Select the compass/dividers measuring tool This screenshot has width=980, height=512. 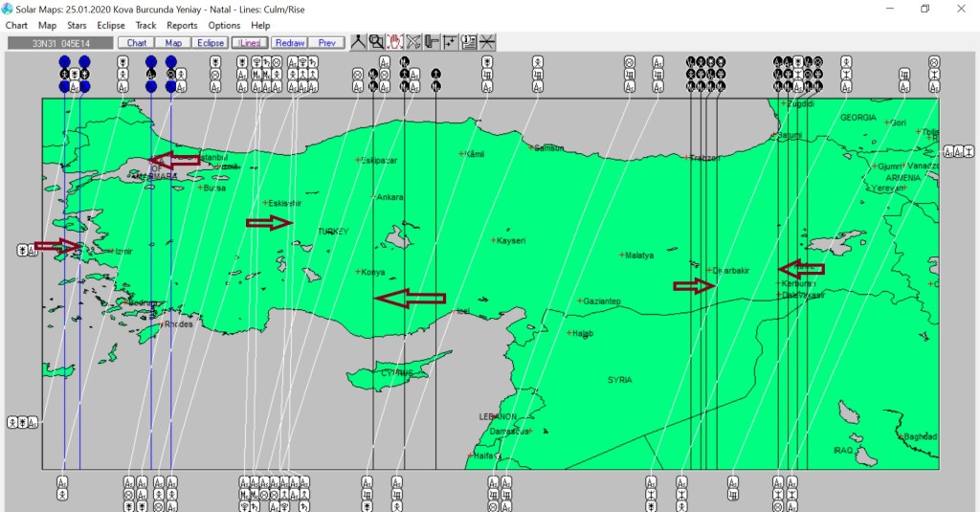click(359, 42)
